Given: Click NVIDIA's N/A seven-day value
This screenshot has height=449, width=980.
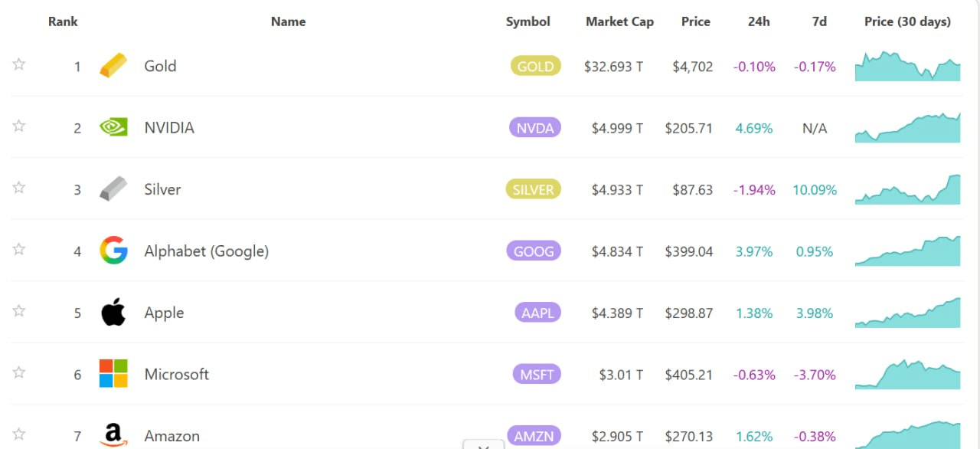Looking at the screenshot, I should [x=815, y=128].
